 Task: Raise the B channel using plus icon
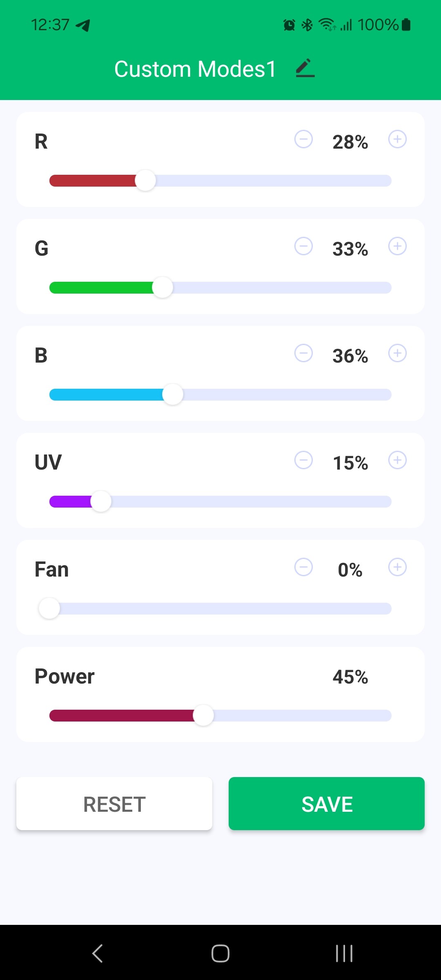[397, 353]
